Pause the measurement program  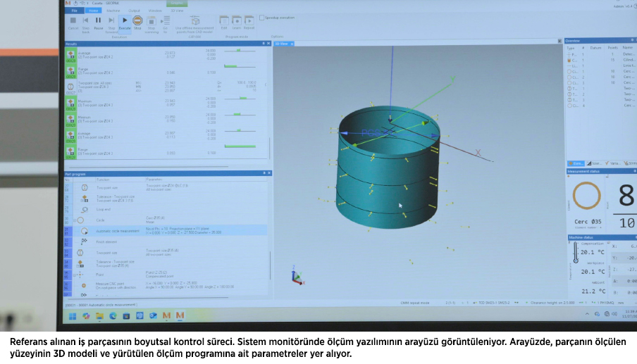[x=99, y=21]
